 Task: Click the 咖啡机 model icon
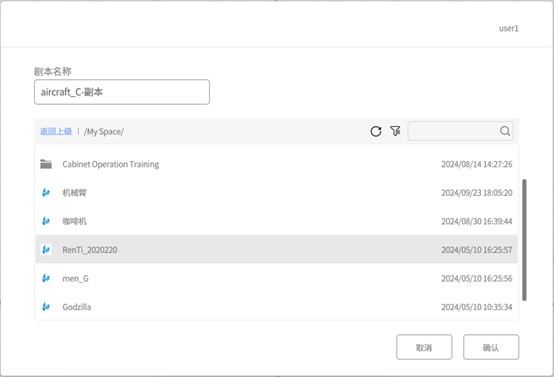[x=46, y=221]
